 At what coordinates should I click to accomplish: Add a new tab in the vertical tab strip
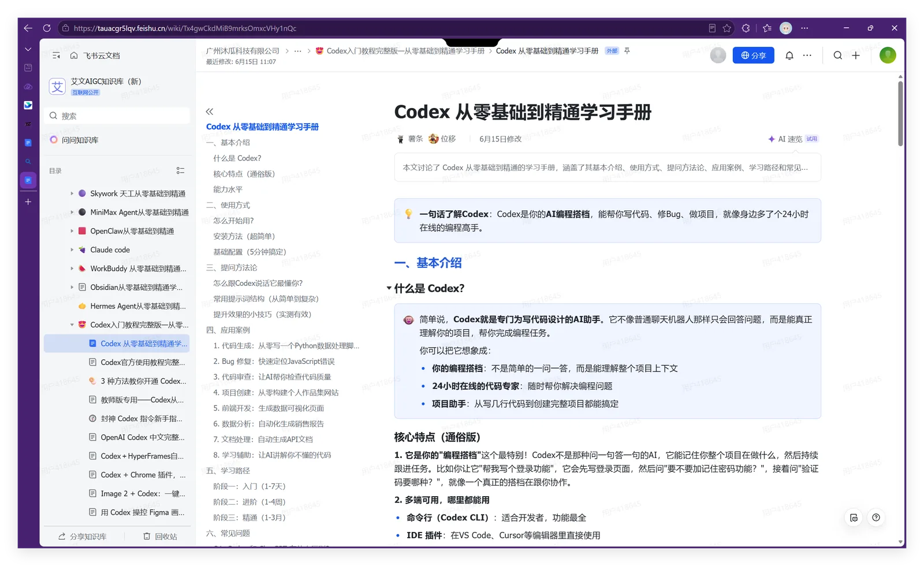click(28, 202)
